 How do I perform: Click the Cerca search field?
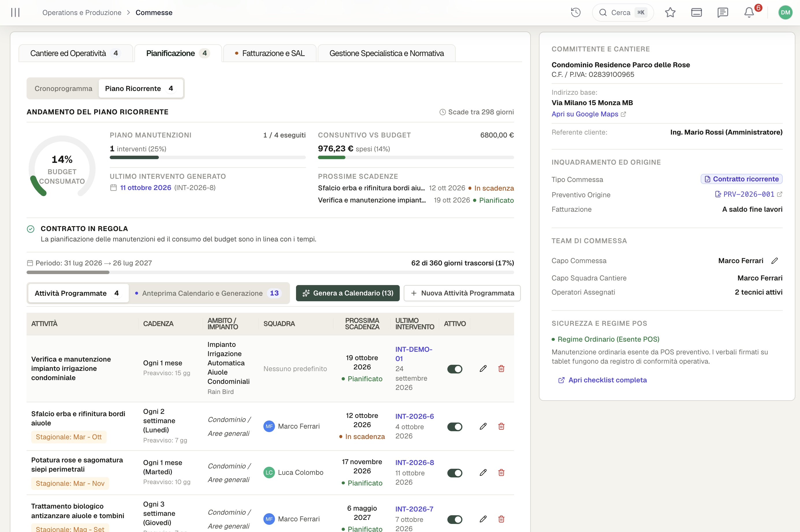(x=623, y=12)
